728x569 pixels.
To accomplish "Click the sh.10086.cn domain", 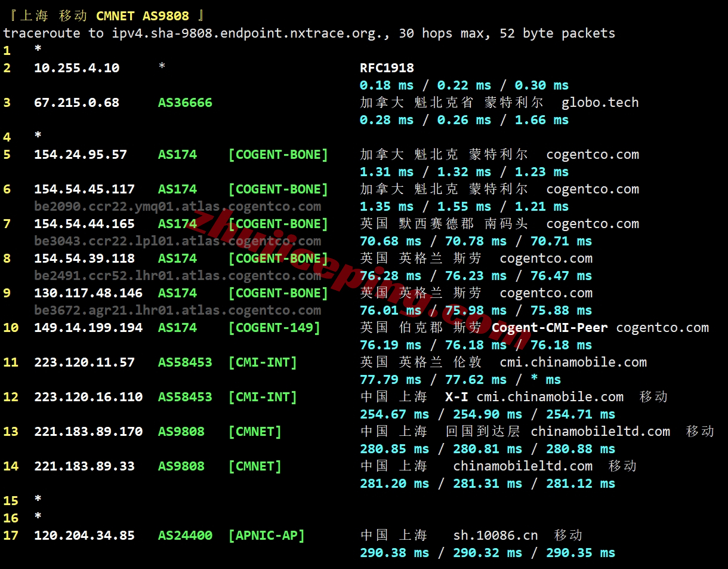I will click(x=495, y=536).
